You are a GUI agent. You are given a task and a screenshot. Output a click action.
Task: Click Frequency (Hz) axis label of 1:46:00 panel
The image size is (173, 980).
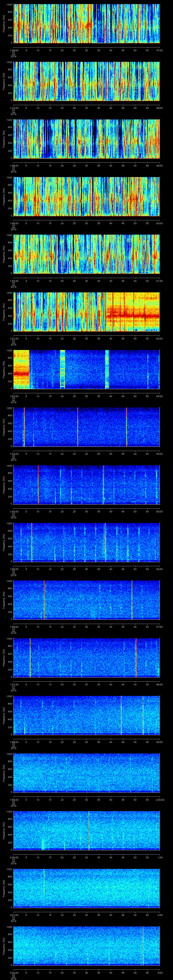(x=4, y=24)
